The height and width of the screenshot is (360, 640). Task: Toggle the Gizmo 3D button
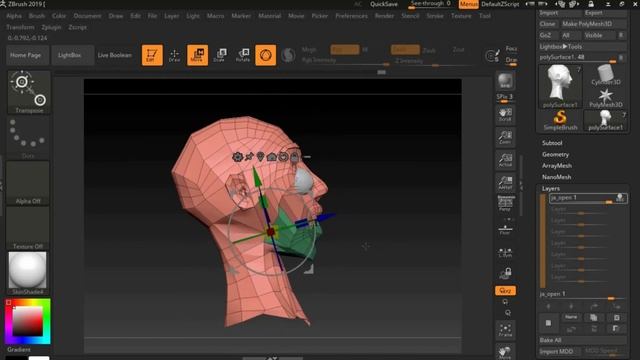coord(266,55)
